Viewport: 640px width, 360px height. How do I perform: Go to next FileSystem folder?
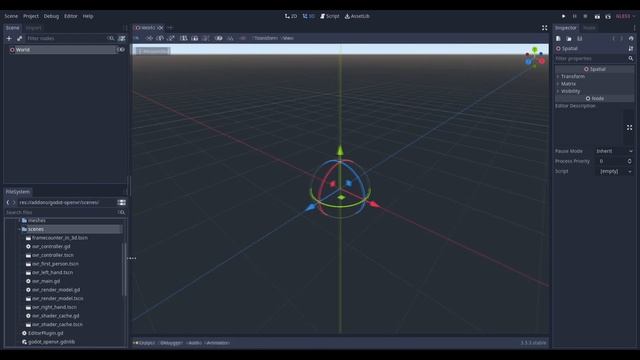tap(14, 202)
